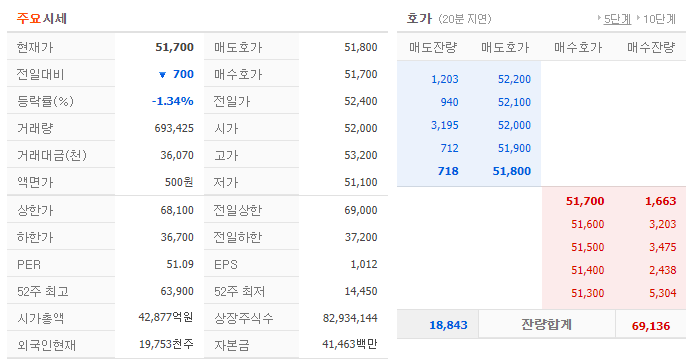Select the 거래대금(천) value 36,070
The width and height of the screenshot is (687, 361).
click(x=177, y=155)
